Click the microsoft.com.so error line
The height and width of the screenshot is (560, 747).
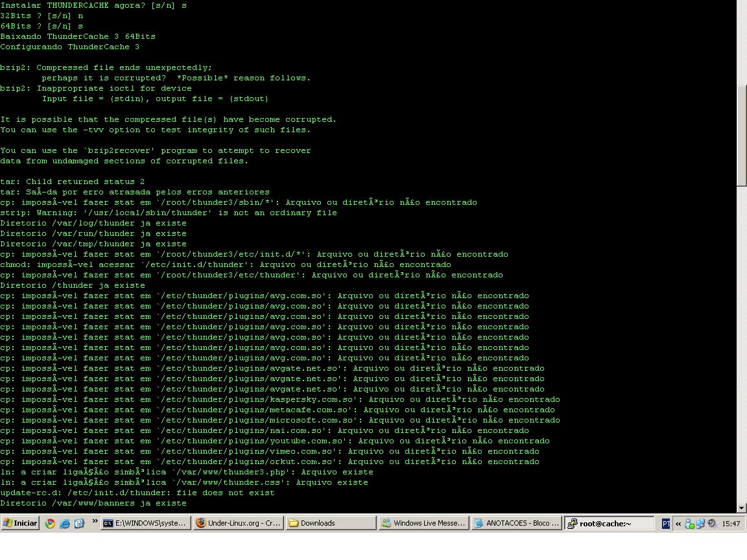coord(280,421)
